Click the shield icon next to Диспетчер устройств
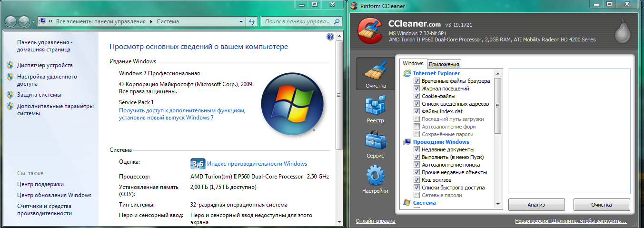Viewport: 644px width, 228px height. coord(10,65)
